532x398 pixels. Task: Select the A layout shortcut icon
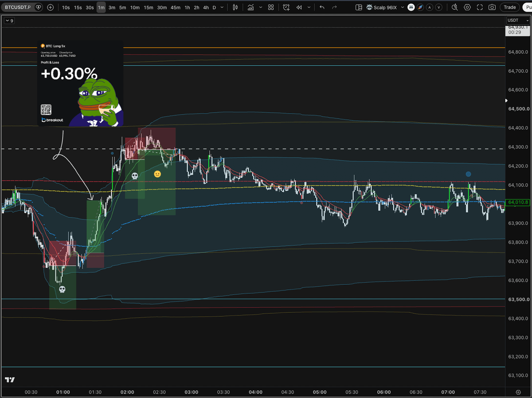pos(430,7)
